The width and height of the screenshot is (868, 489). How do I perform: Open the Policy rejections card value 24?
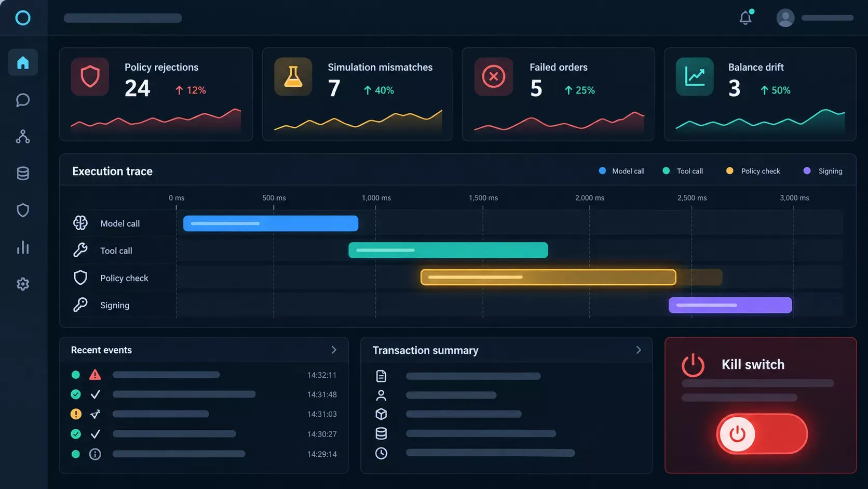(x=138, y=88)
